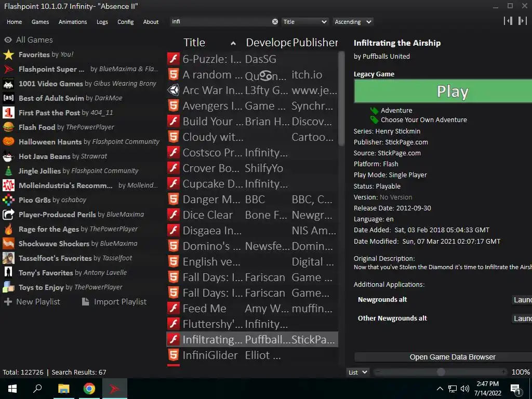532x399 pixels.
Task: Open the About page
Action: 151,22
